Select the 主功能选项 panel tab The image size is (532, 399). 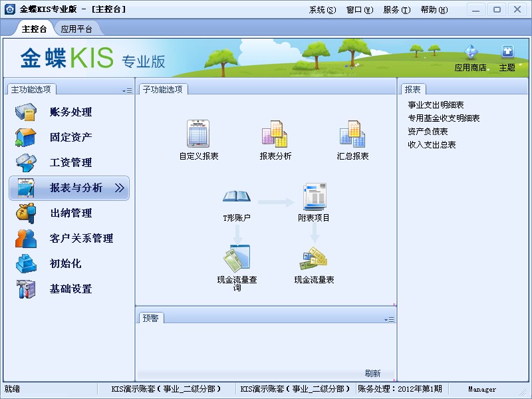(31, 90)
